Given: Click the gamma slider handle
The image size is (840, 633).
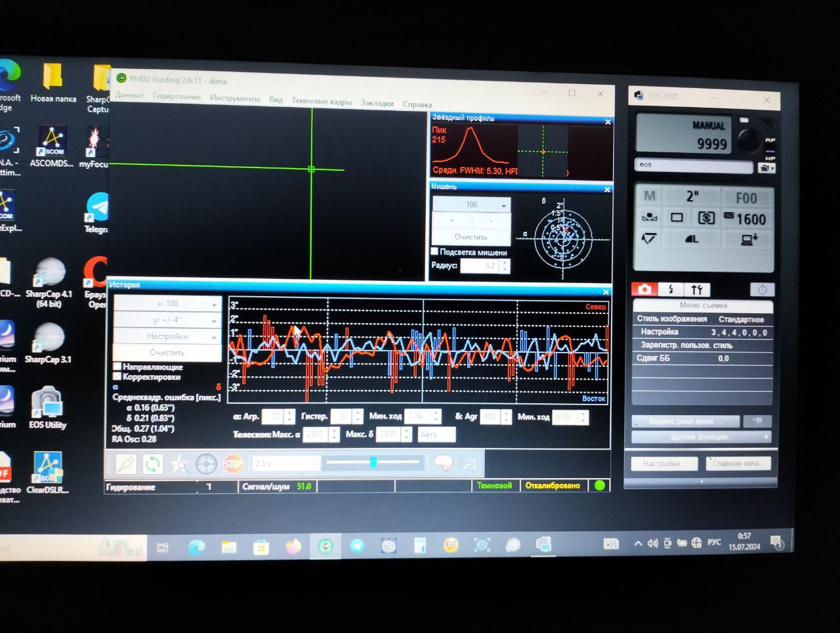Looking at the screenshot, I should (373, 463).
